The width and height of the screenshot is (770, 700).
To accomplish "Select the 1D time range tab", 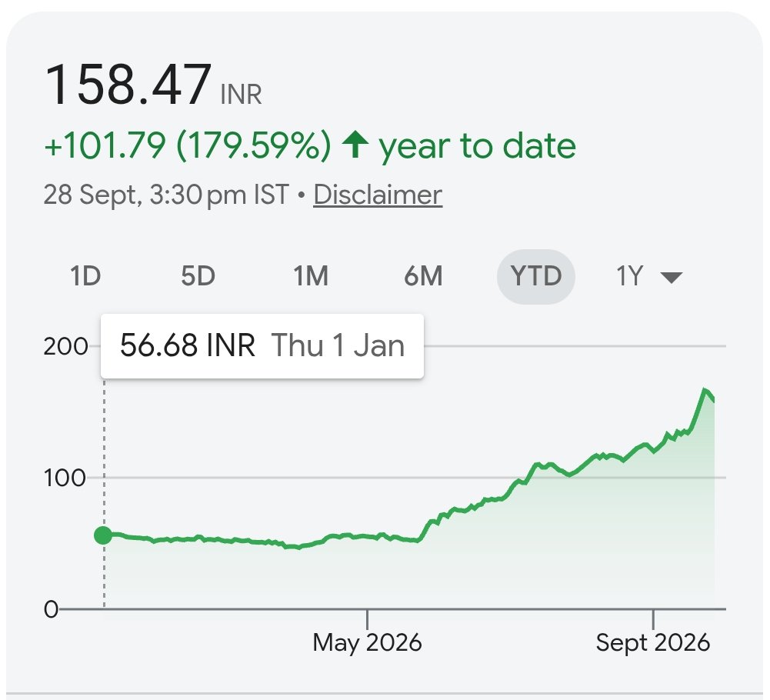I will pyautogui.click(x=85, y=276).
